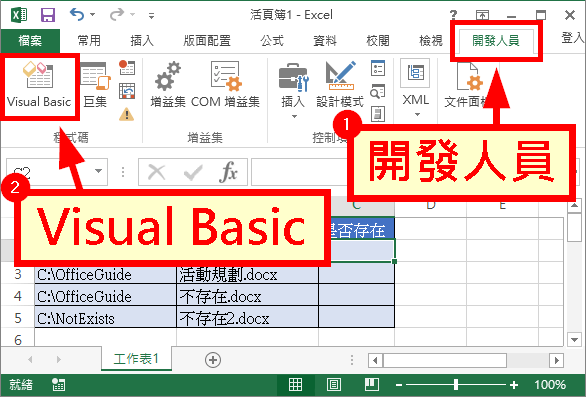The width and height of the screenshot is (586, 397).
Task: Open the XML group dropdown
Action: (416, 89)
